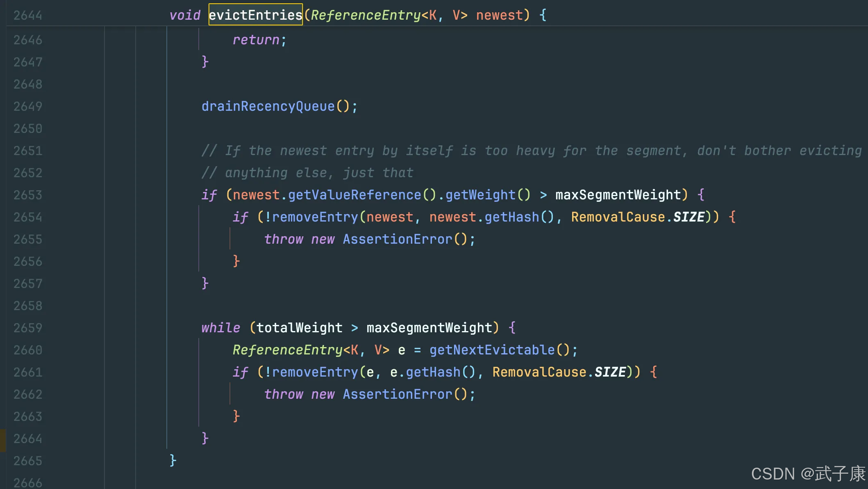Click line number 2653 in gutter

click(28, 195)
